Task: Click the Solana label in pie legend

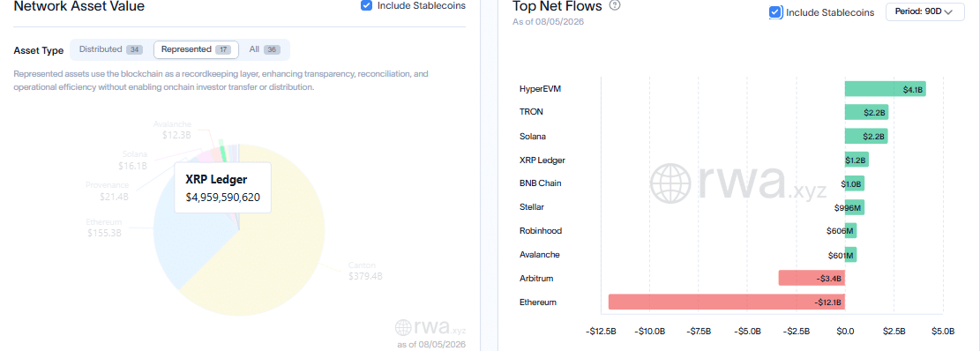Action: [135, 154]
